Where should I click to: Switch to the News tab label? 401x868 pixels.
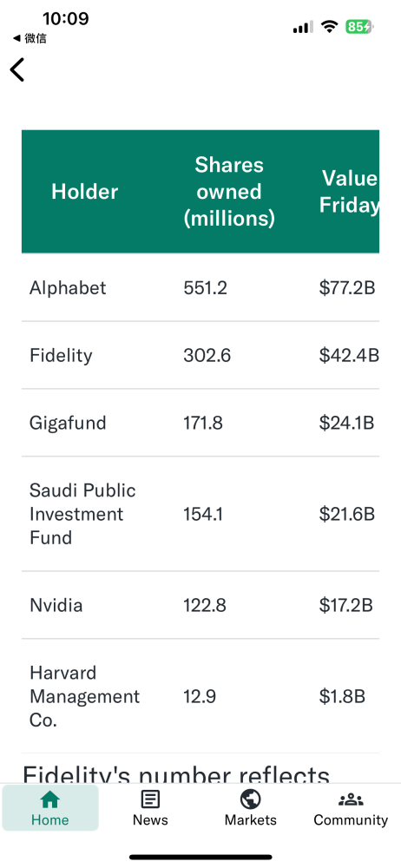click(150, 820)
